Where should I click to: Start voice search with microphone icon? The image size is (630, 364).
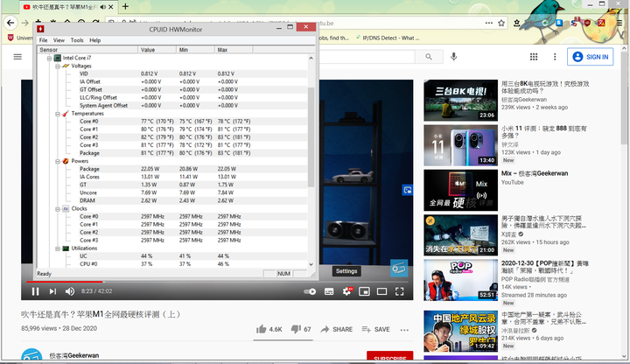pyautogui.click(x=453, y=57)
